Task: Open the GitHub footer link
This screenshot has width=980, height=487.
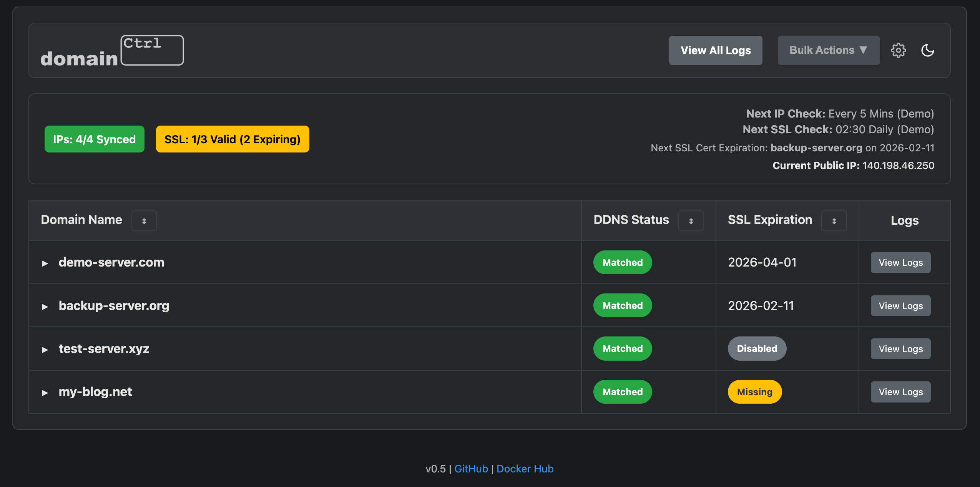Action: pos(471,469)
